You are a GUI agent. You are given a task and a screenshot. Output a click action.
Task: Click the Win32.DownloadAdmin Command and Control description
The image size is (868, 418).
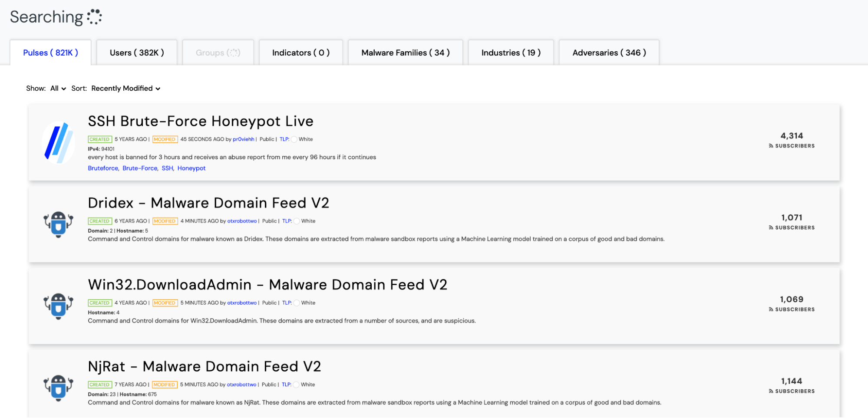282,321
